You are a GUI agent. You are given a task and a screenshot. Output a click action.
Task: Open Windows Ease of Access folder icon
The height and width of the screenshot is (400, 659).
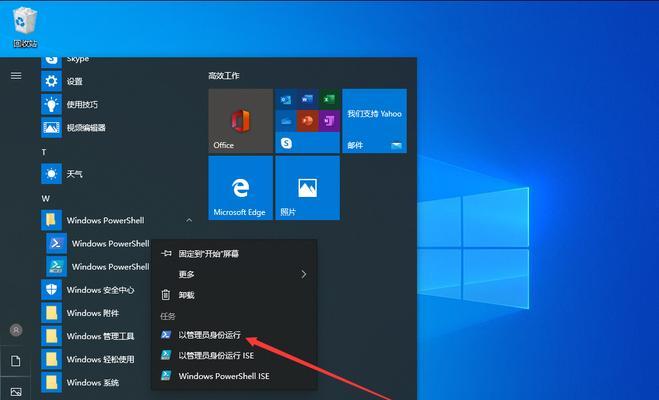pos(51,359)
